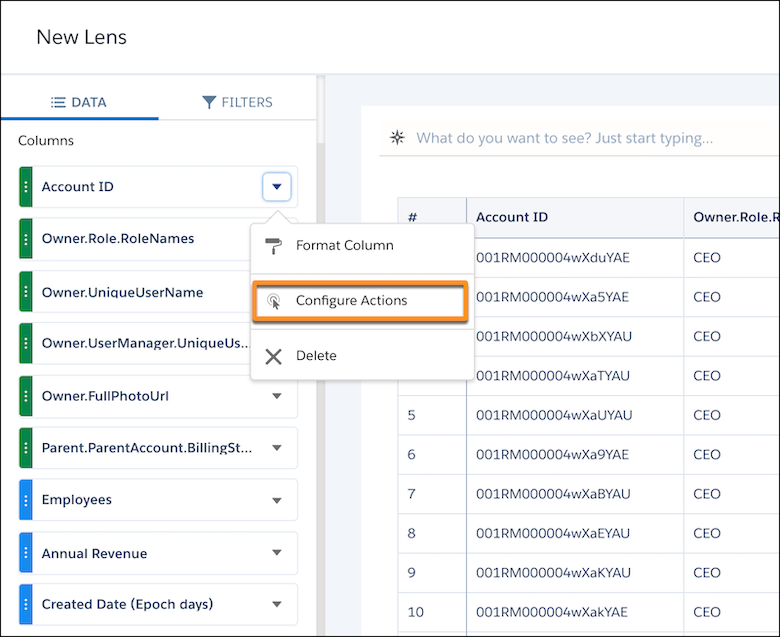780x637 pixels.
Task: Select the Employees column field
Action: pos(159,500)
